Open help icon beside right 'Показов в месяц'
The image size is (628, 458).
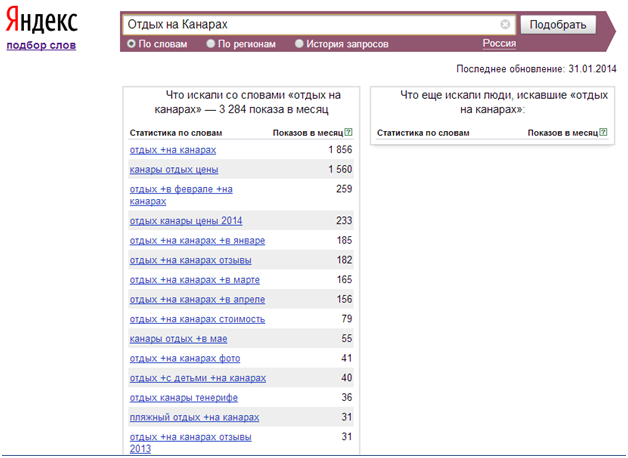(x=603, y=132)
